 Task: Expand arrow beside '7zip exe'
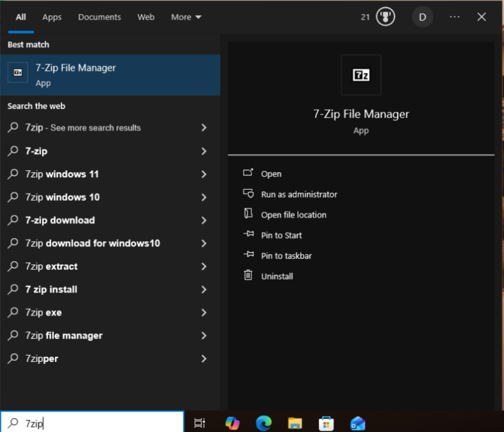point(204,313)
